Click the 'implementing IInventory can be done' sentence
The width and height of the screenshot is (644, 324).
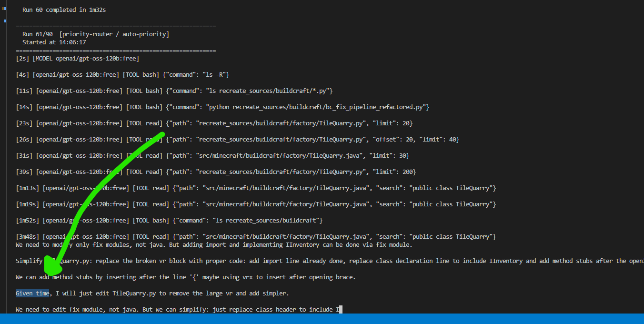coord(214,245)
